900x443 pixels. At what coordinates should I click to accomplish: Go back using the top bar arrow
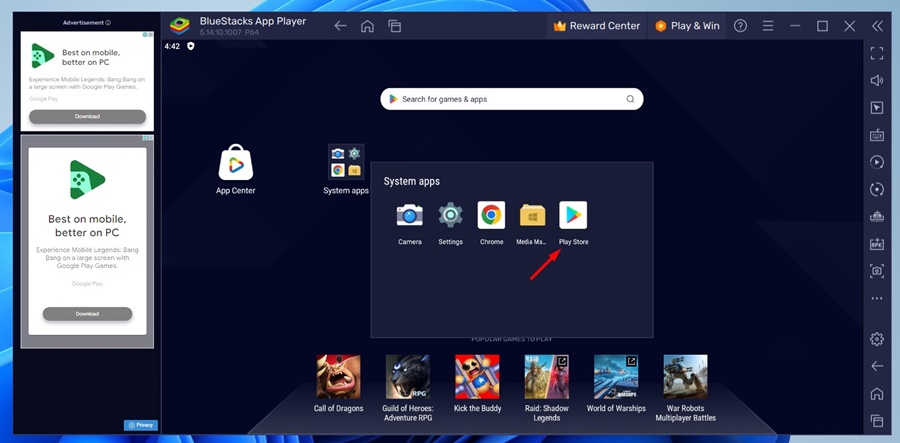340,26
